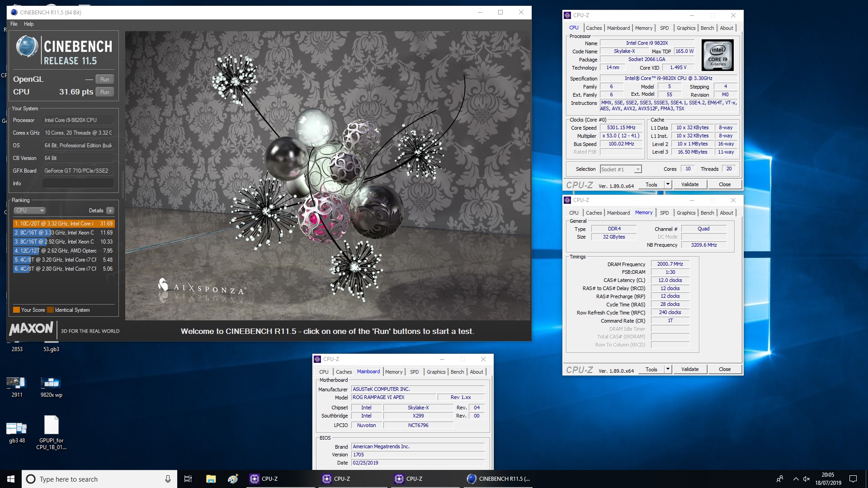
Task: Click the Cinebench title bar icon
Action: (x=14, y=13)
